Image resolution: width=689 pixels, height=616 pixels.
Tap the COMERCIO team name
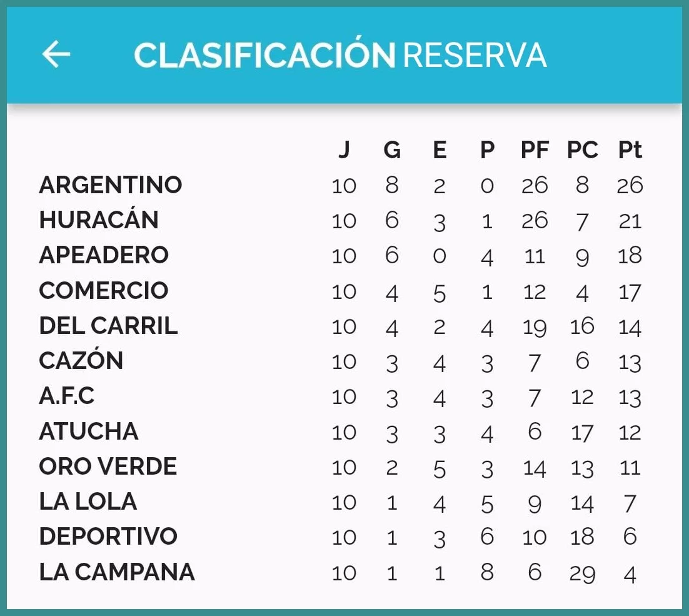(x=104, y=291)
